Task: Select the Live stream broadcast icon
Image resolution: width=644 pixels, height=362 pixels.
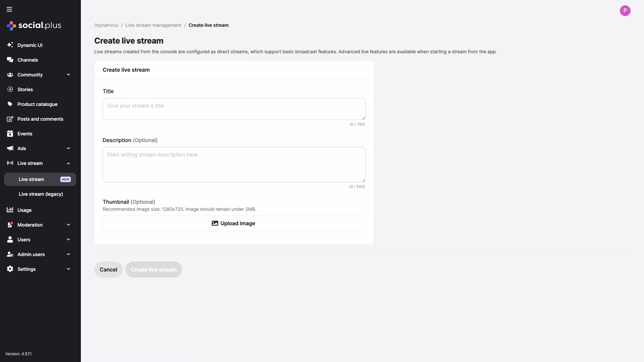Action: [9, 163]
